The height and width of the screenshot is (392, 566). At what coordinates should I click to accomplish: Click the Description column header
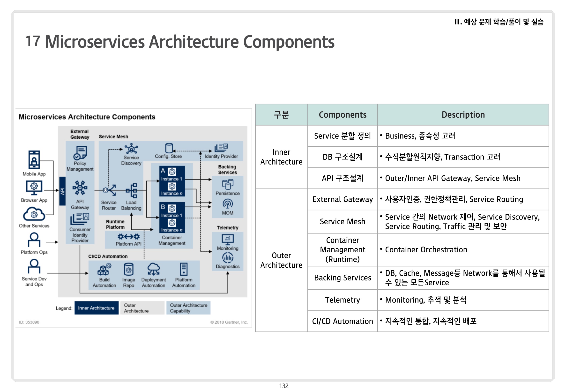tap(463, 115)
